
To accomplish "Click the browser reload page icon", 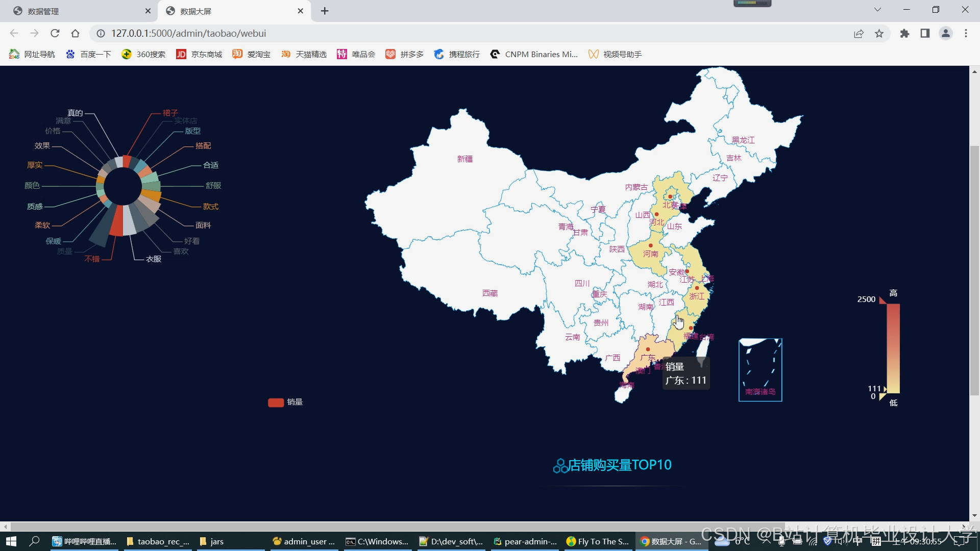I will click(x=55, y=33).
